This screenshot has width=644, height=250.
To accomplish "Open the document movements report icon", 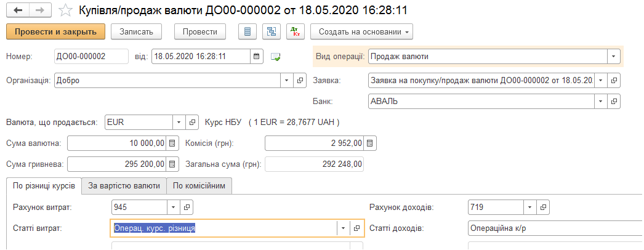I will [248, 32].
